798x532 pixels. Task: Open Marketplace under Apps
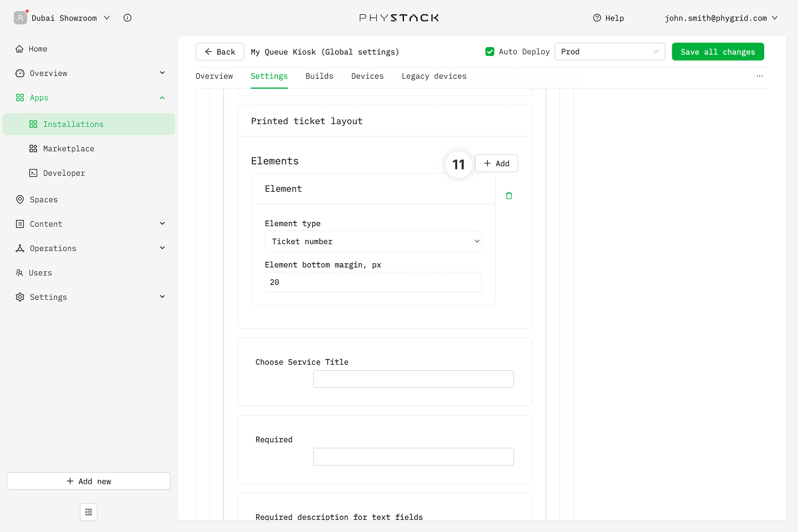click(68, 149)
